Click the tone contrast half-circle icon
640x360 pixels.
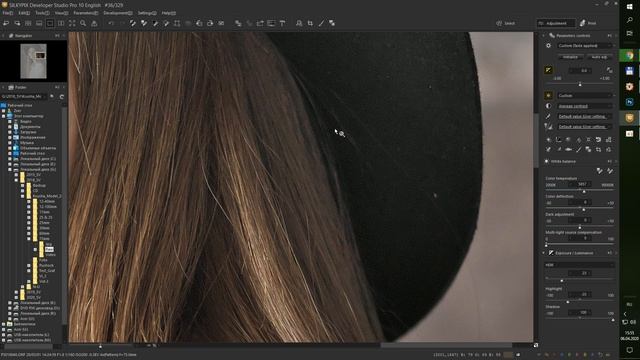(x=548, y=106)
